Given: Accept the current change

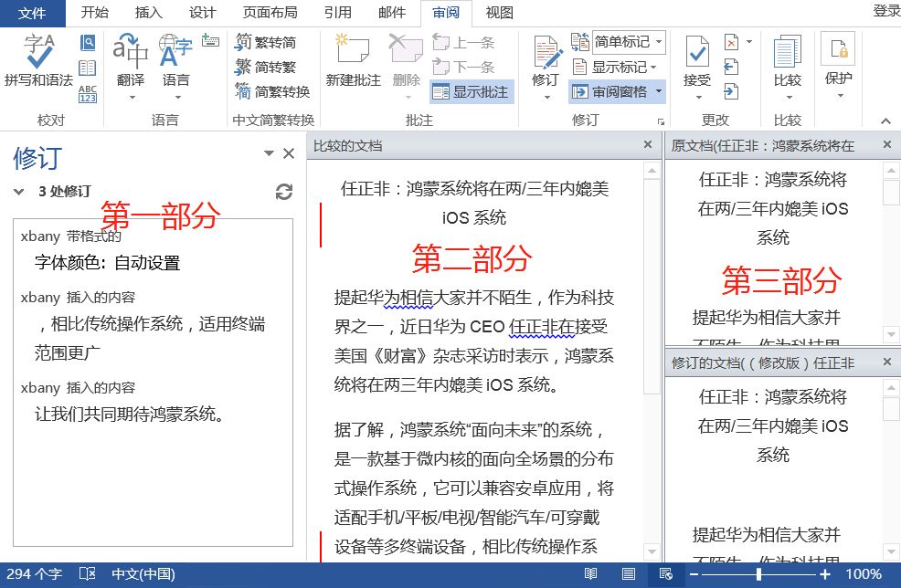Looking at the screenshot, I should click(x=697, y=60).
